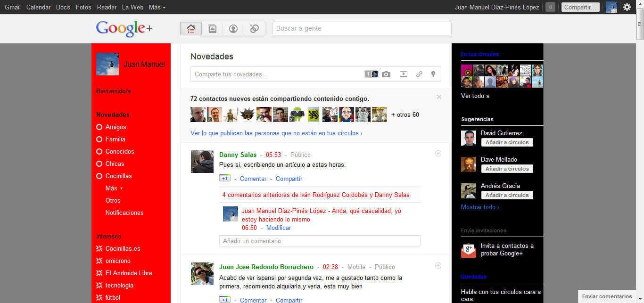Viewport: 644px width, 303px height.
Task: Give +1 to Danny Salas's post
Action: (x=225, y=178)
